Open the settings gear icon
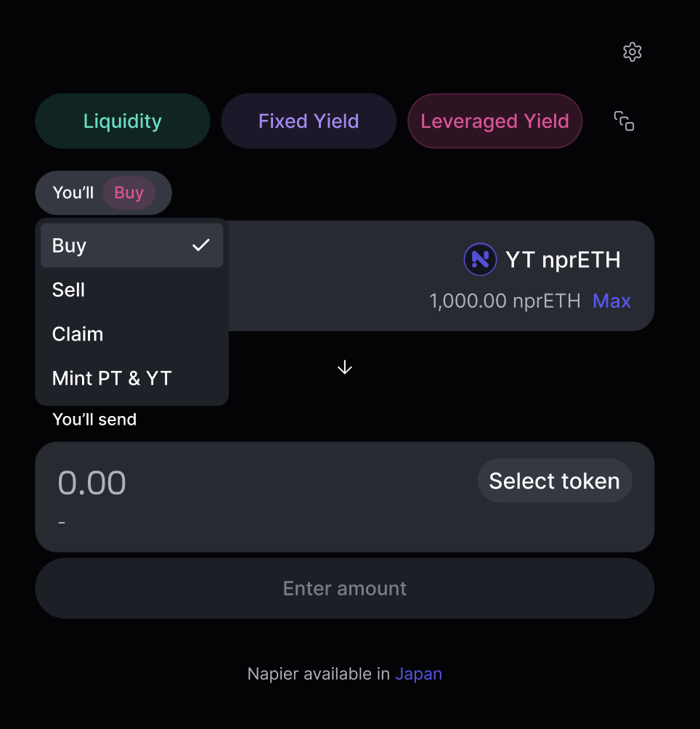This screenshot has height=729, width=700. click(632, 52)
